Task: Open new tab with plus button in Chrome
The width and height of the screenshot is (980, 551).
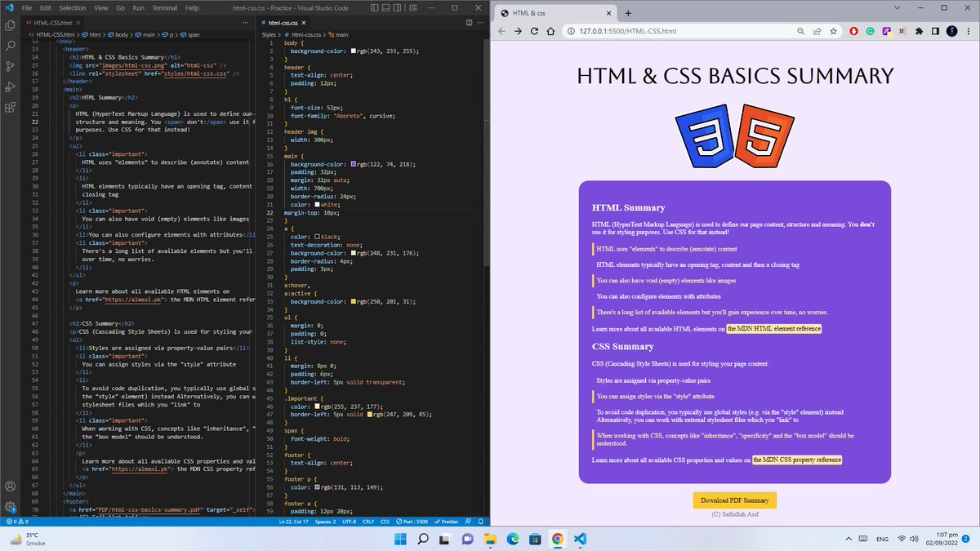Action: point(629,13)
